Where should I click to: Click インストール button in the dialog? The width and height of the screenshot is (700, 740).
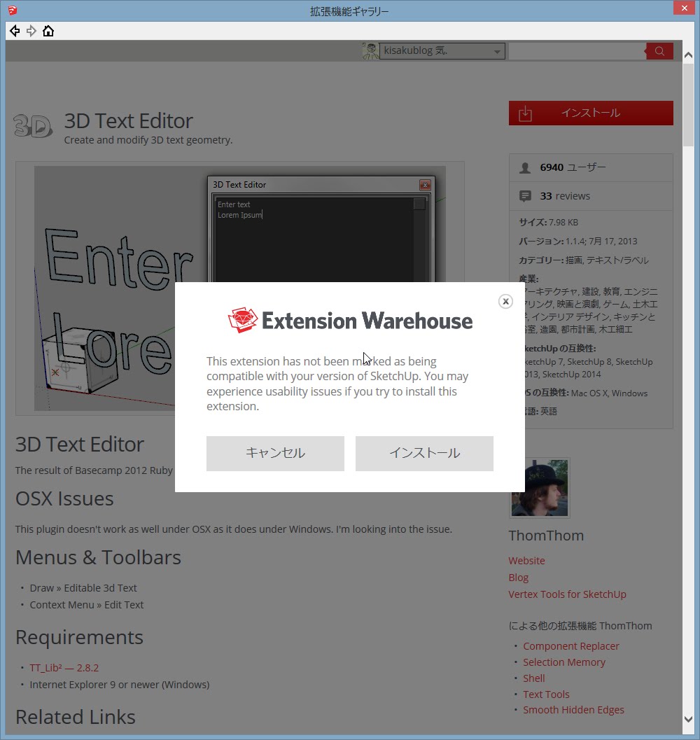pyautogui.click(x=424, y=454)
